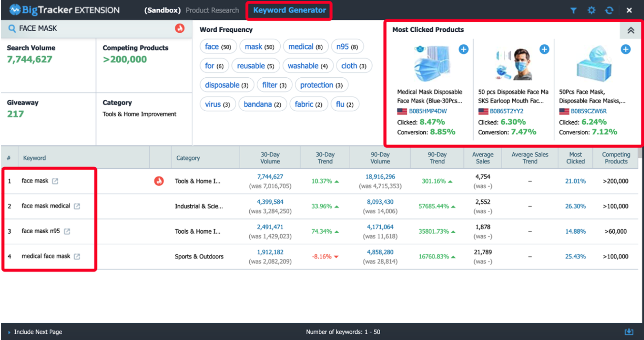Click 90-day volume 8,093,430 value

380,202
